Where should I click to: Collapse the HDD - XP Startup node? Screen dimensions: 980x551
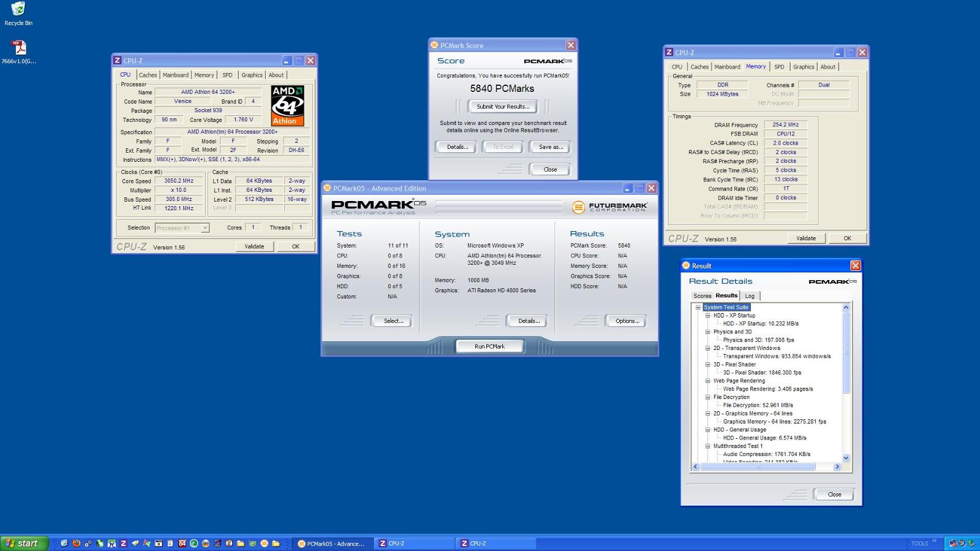(707, 316)
